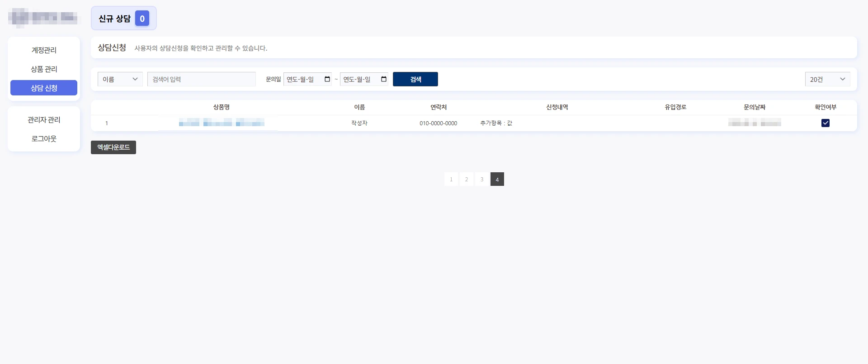The width and height of the screenshot is (868, 364).
Task: Focus the 검색어 입력 text field
Action: point(202,79)
